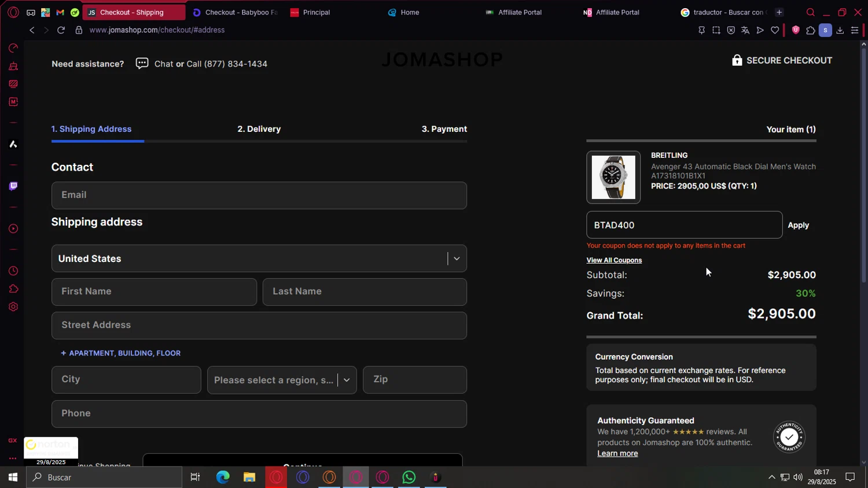Open WhatsApp from the taskbar
The height and width of the screenshot is (488, 868).
coord(409,478)
